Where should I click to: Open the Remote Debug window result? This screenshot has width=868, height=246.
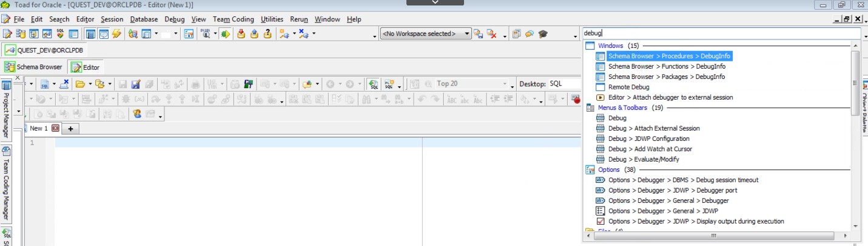point(628,87)
